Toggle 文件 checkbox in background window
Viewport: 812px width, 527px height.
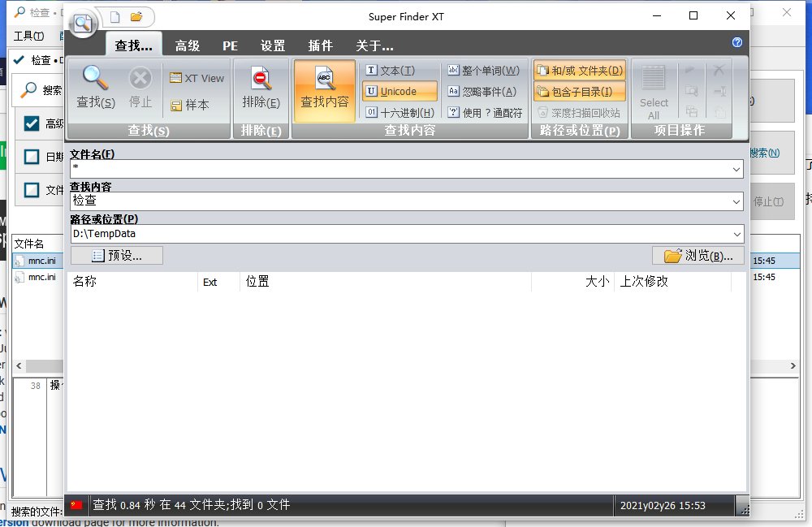32,189
